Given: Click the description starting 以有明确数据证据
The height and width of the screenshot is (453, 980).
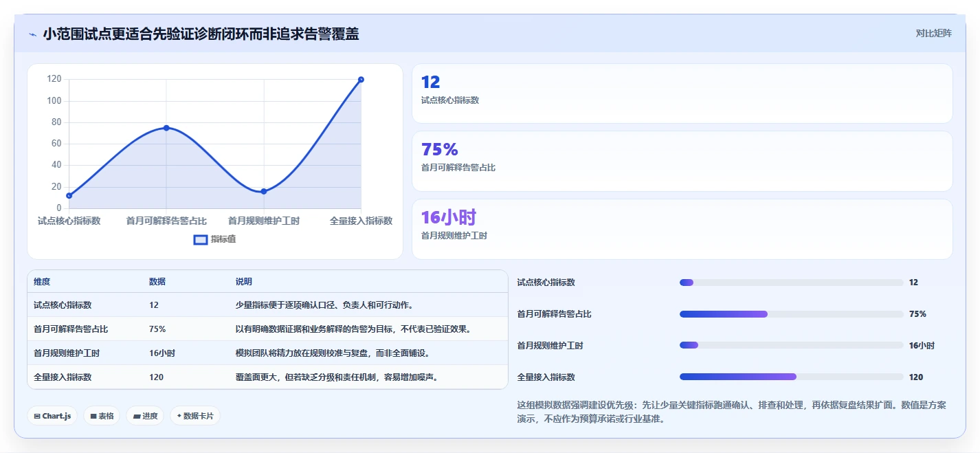Looking at the screenshot, I should coord(354,329).
